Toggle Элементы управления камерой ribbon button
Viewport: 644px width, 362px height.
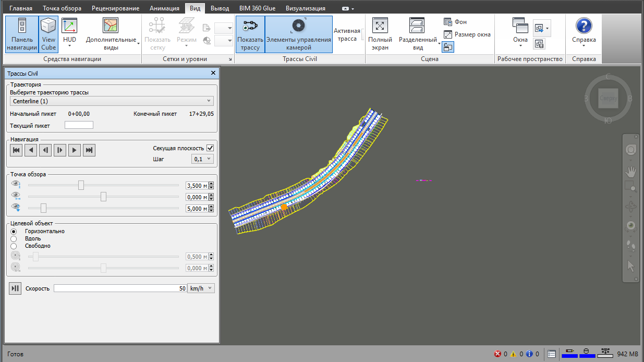[299, 34]
